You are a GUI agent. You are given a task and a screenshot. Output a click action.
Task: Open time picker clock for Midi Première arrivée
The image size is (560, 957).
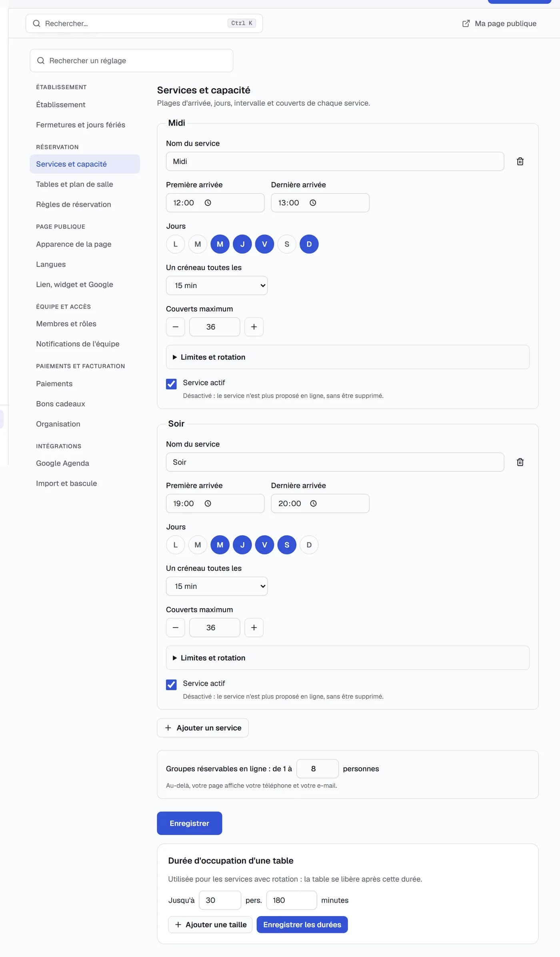tap(208, 203)
